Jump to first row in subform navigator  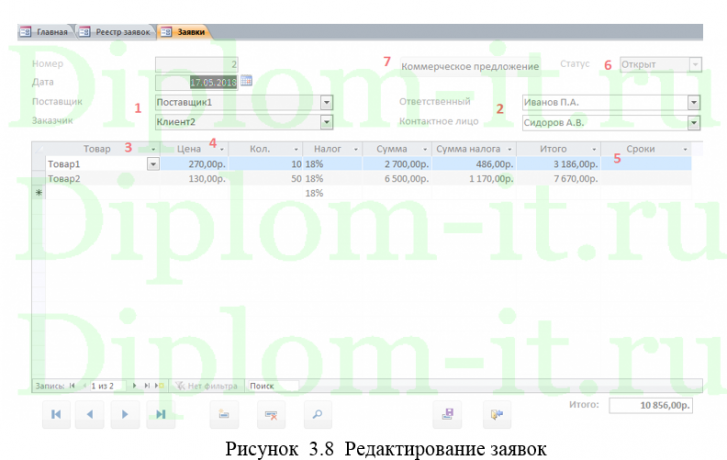pos(72,385)
